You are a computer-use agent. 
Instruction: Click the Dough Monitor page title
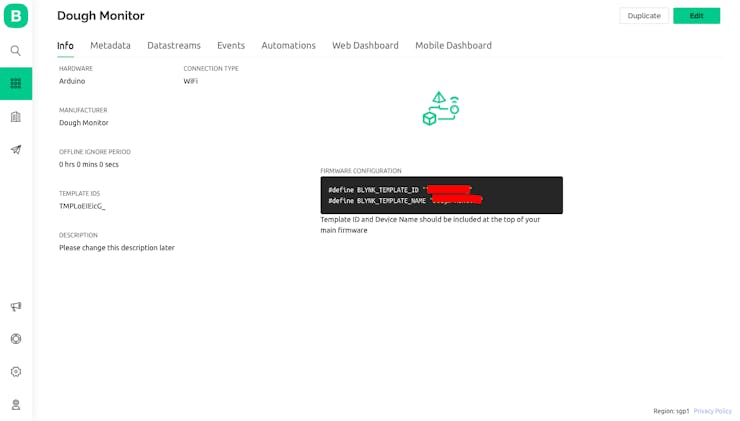point(101,16)
